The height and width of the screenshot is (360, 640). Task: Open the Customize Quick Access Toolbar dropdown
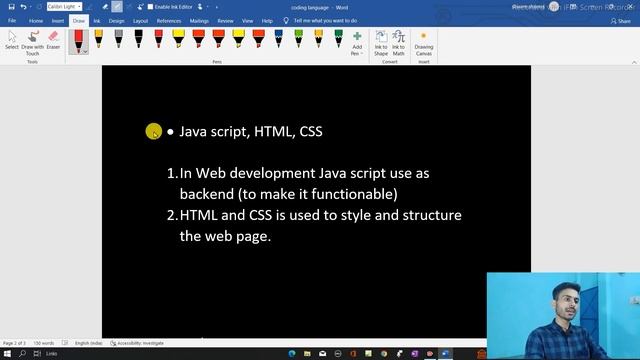pos(217,7)
